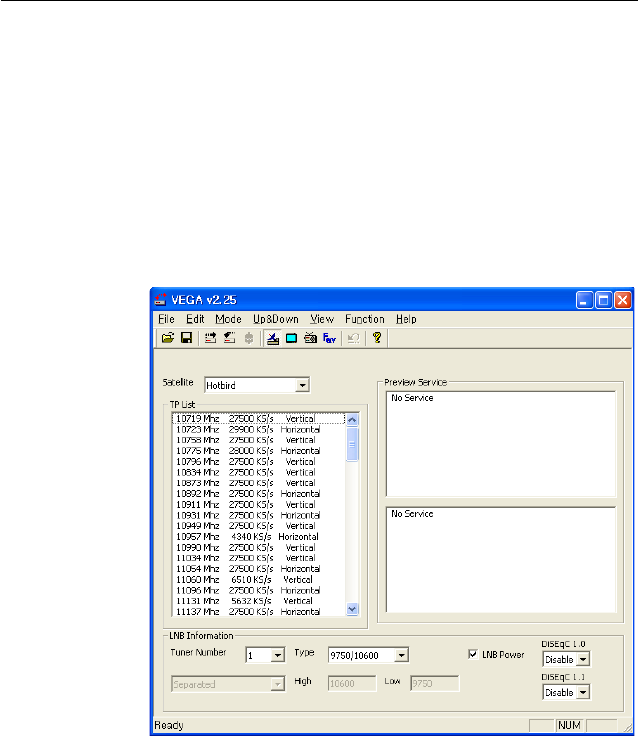Select transponder 10931 Mhz Horizontal
The width and height of the screenshot is (638, 736).
pos(259,515)
